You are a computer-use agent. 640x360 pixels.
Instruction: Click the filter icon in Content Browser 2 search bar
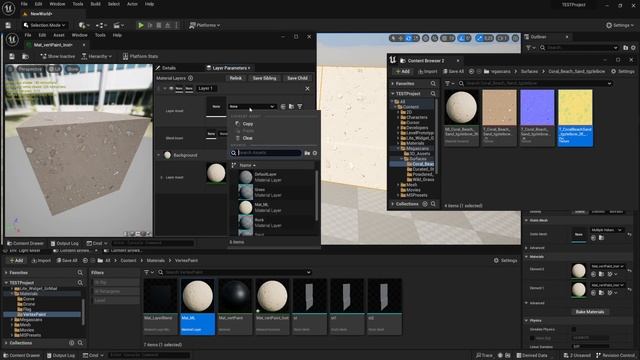click(449, 84)
